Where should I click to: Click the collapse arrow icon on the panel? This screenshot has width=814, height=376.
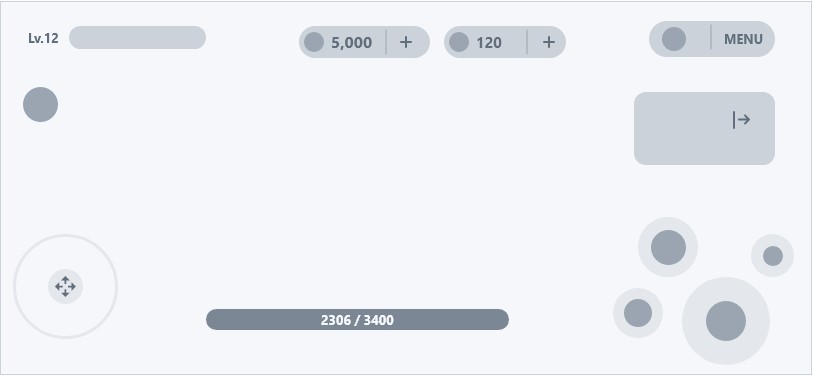(741, 119)
